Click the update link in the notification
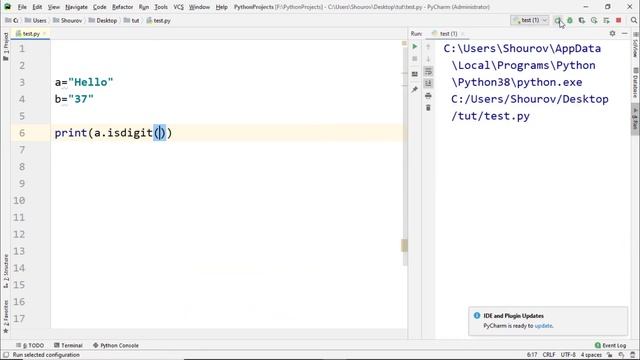640x360 pixels. 543,326
